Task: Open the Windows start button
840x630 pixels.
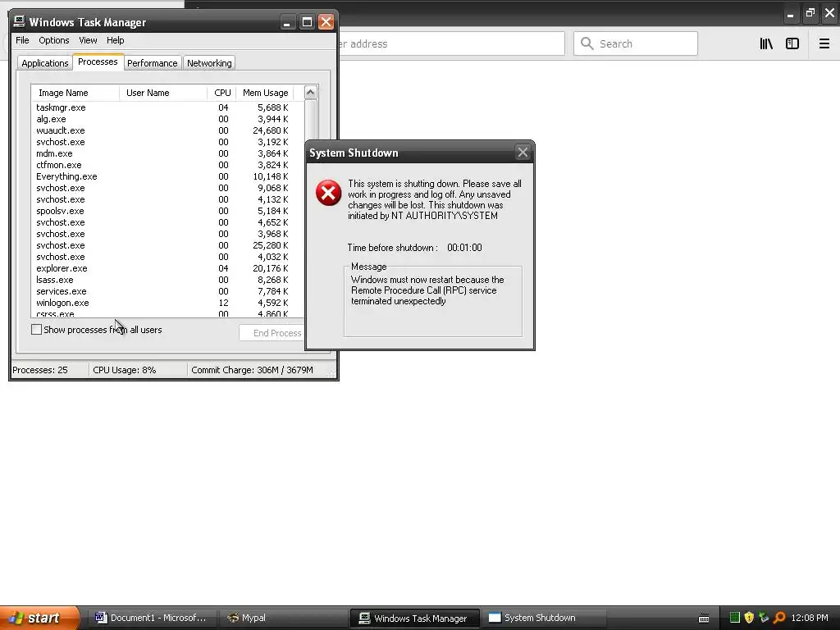Action: click(x=39, y=618)
